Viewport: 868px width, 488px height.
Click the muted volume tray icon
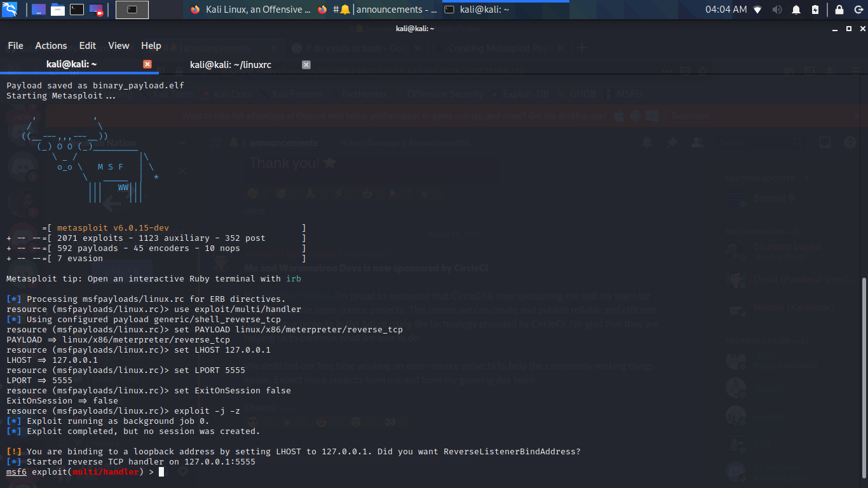[x=776, y=10]
